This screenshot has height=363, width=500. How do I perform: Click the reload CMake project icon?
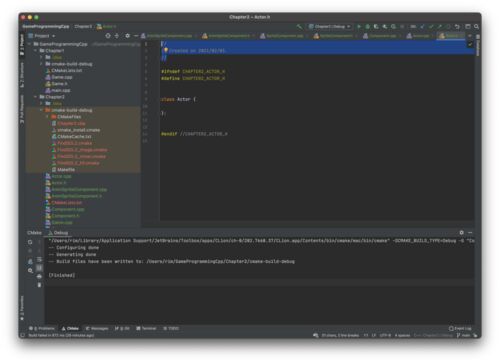click(30, 242)
